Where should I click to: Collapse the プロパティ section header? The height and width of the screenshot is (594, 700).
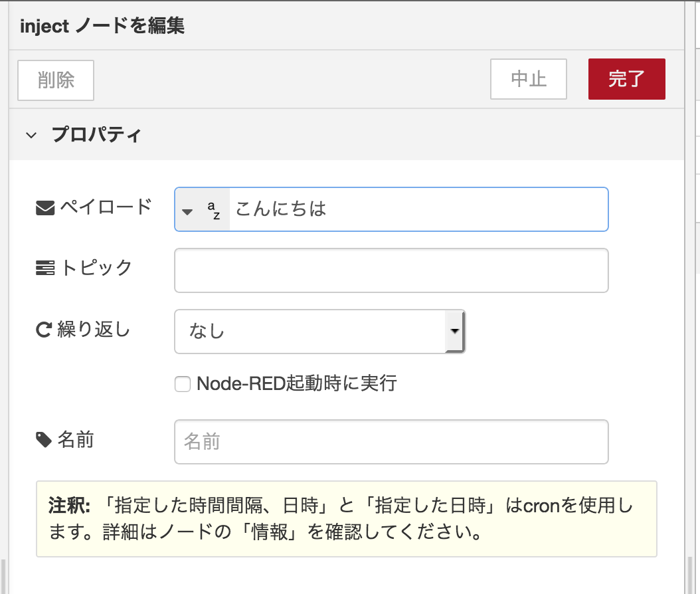click(96, 134)
